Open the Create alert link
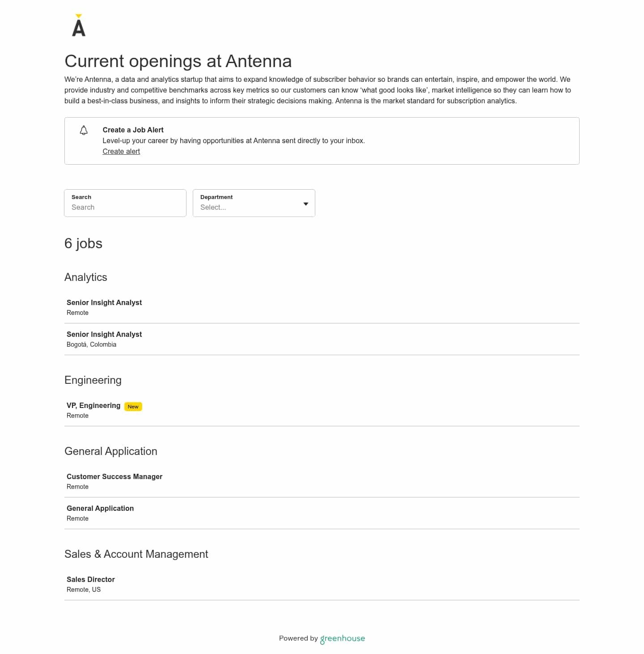This screenshot has width=644, height=654. pyautogui.click(x=121, y=151)
